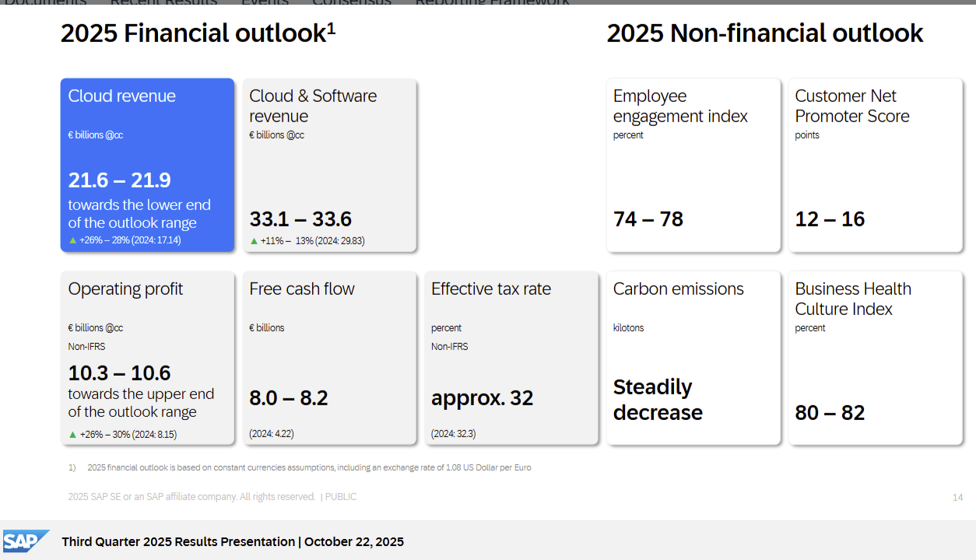Go to the Events tab
Screen dimensions: 976x560
265,2
